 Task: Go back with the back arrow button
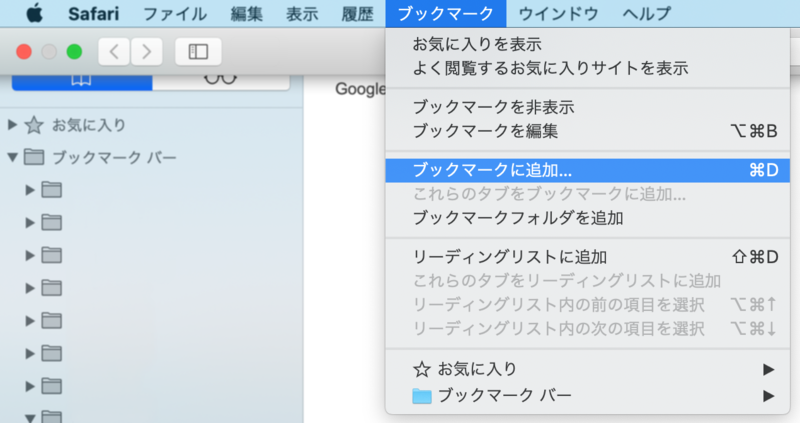[114, 52]
